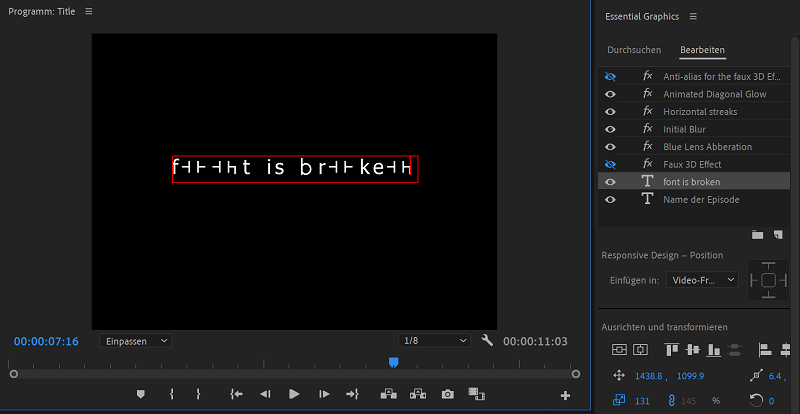Viewport: 800px width, 414px height.
Task: Show the hidden Faux 3D Effect layer
Action: click(610, 164)
